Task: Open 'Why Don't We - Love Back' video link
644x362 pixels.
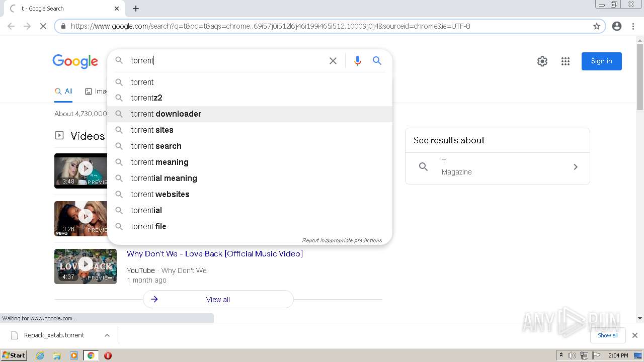Action: point(215,254)
